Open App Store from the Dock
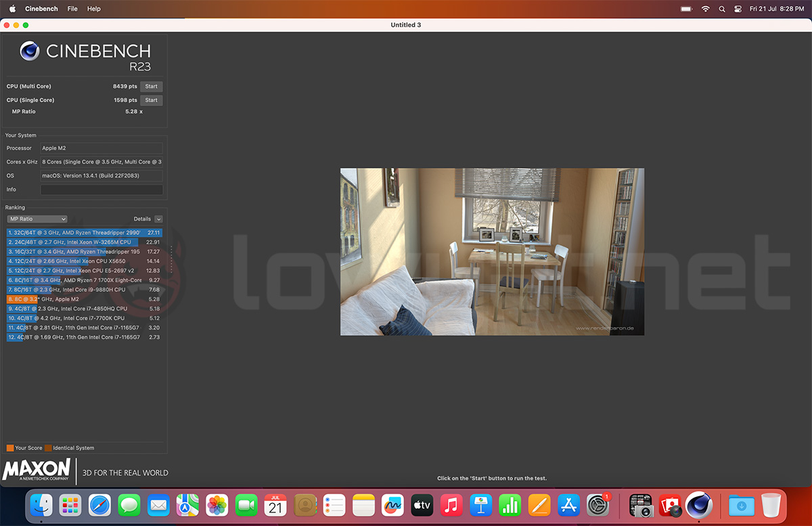The width and height of the screenshot is (812, 526). pyautogui.click(x=569, y=505)
